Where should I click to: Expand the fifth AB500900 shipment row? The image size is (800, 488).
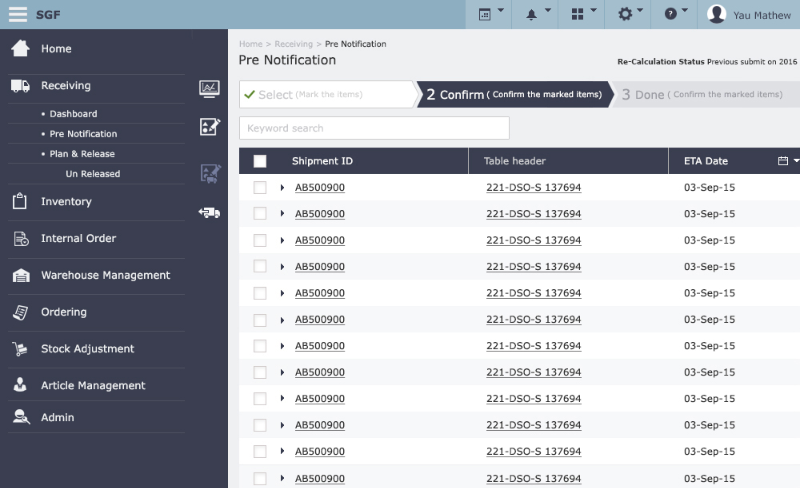click(x=283, y=293)
